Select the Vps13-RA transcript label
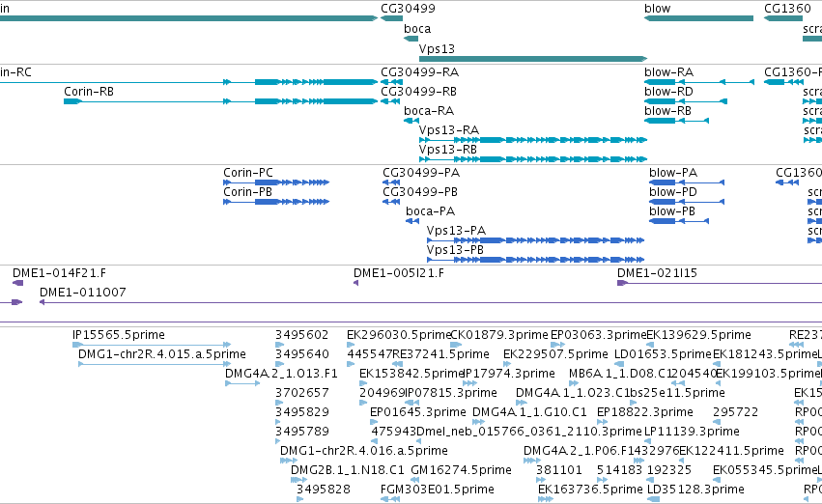 (449, 130)
